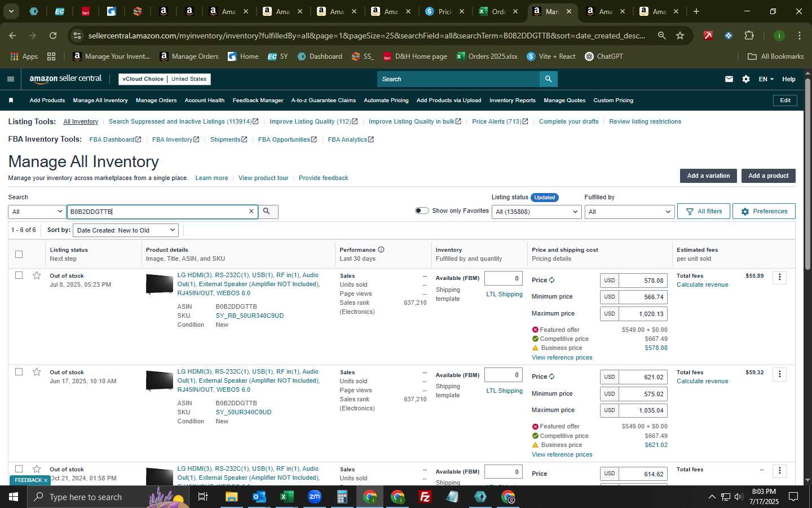Open the All filters button
The image size is (812, 508).
point(704,211)
